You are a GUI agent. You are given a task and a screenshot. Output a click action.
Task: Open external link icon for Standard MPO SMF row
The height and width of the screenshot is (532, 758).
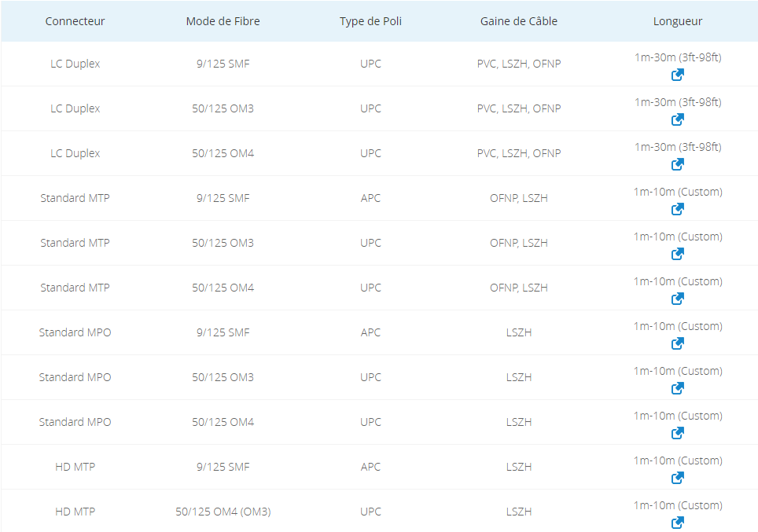click(x=677, y=343)
